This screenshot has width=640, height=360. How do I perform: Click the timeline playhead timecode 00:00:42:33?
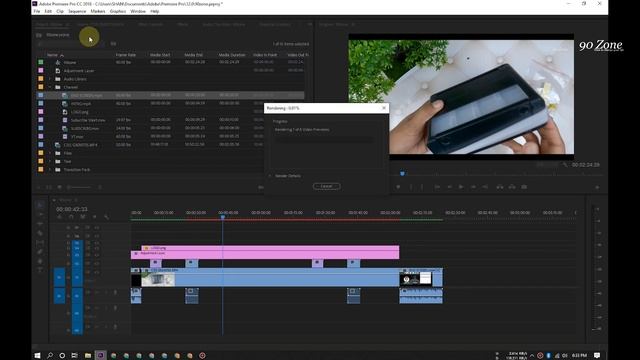(x=72, y=209)
